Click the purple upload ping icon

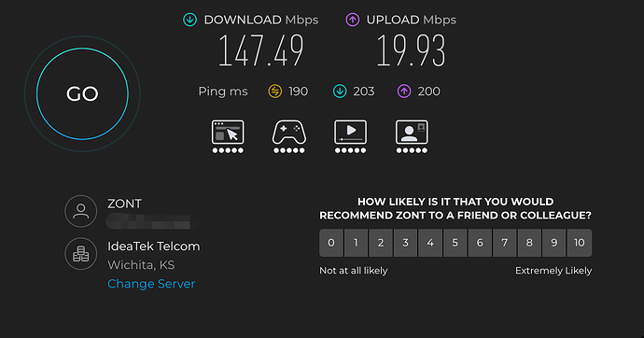click(x=404, y=92)
